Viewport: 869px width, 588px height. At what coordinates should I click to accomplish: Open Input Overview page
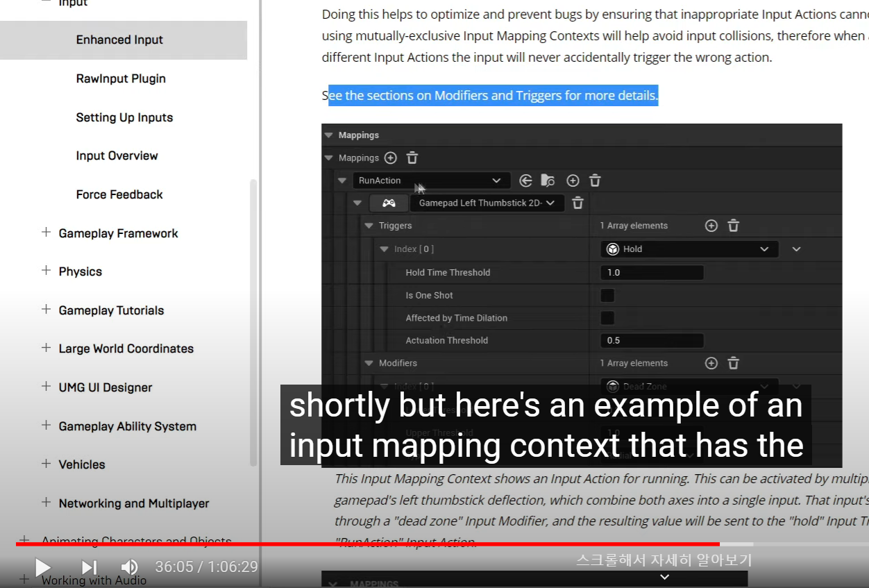[x=117, y=156]
